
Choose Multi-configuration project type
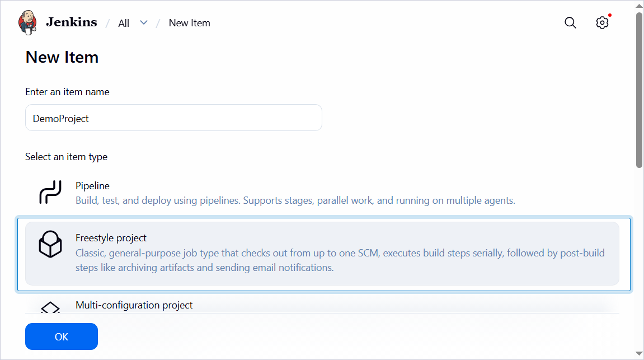point(322,306)
